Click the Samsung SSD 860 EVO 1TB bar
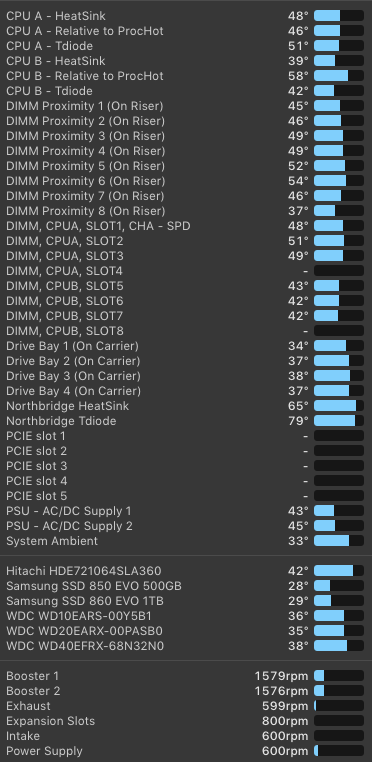The height and width of the screenshot is (762, 372). click(x=338, y=601)
